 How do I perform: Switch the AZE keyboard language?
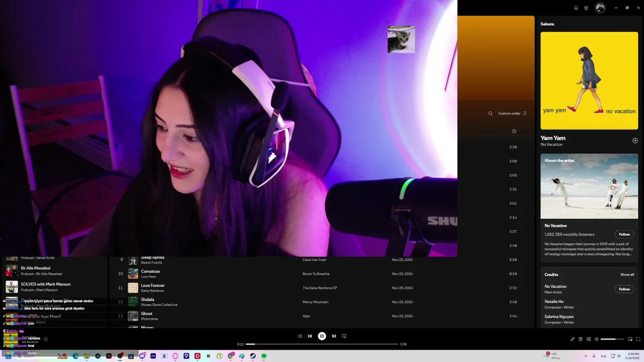[604, 356]
